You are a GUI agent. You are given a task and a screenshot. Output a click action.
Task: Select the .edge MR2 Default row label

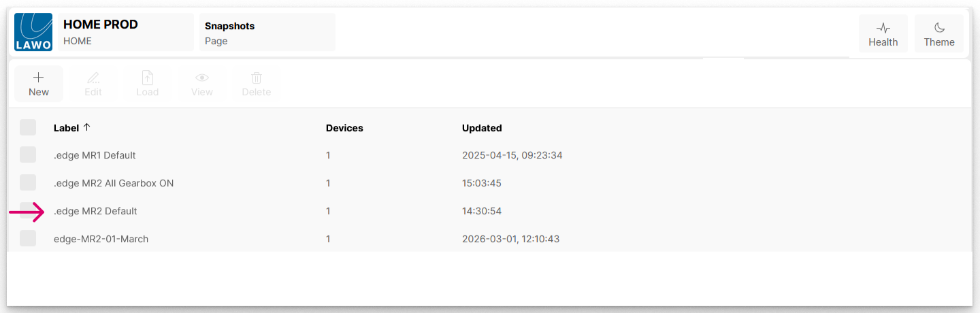(x=95, y=211)
